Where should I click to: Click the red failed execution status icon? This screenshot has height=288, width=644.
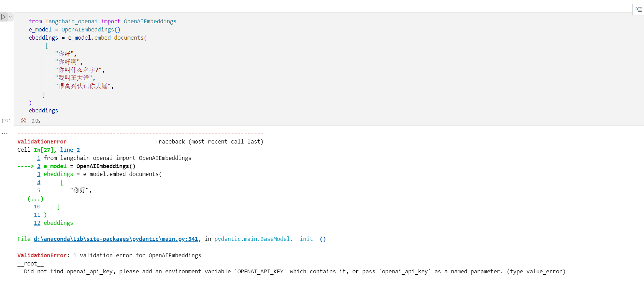(x=24, y=121)
